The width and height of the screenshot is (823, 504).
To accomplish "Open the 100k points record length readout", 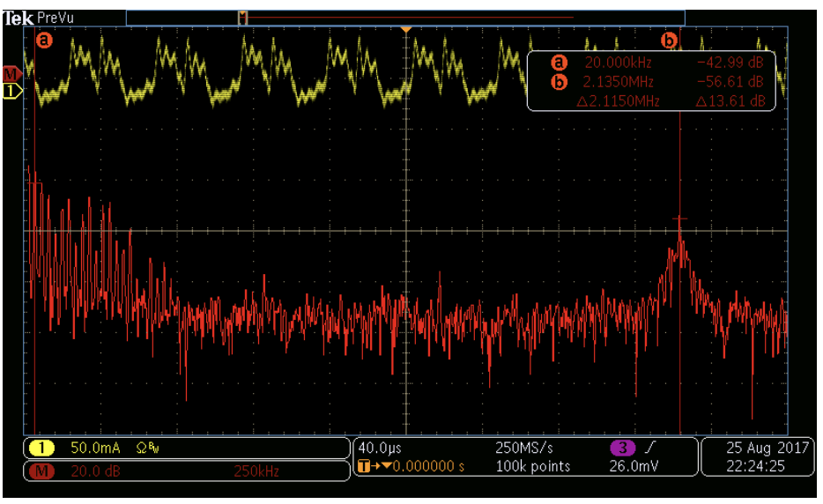I will click(533, 466).
